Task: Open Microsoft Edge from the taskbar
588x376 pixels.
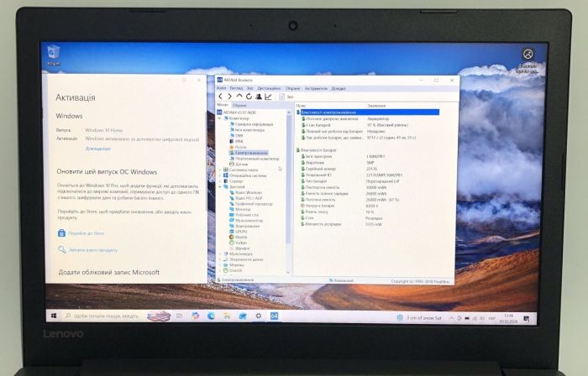Action: 211,316
